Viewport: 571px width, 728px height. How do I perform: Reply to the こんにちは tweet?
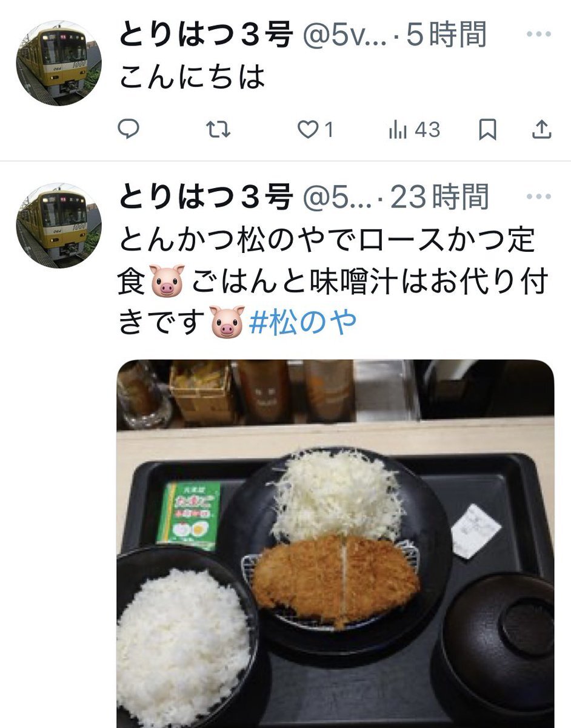129,129
